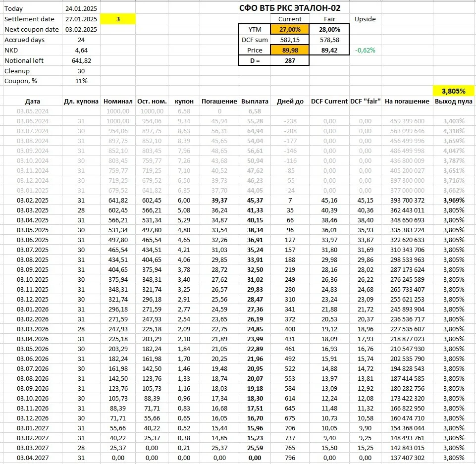Image resolution: width=476 pixels, height=464 pixels.
Task: Select the DCF sum Current value 582,15
Action: click(290, 40)
